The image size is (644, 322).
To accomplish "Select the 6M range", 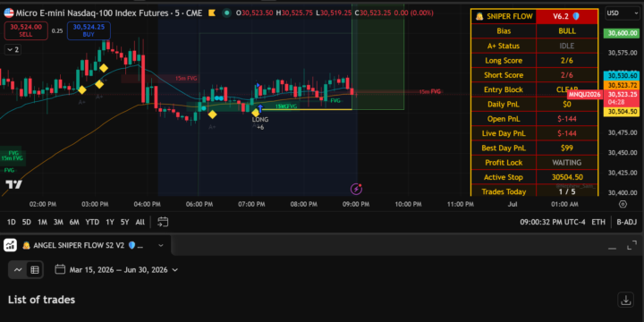I will point(74,222).
